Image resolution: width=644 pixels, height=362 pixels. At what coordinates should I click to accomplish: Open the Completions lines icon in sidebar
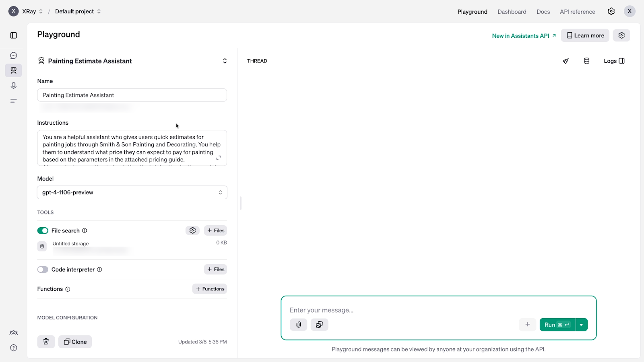point(14,101)
